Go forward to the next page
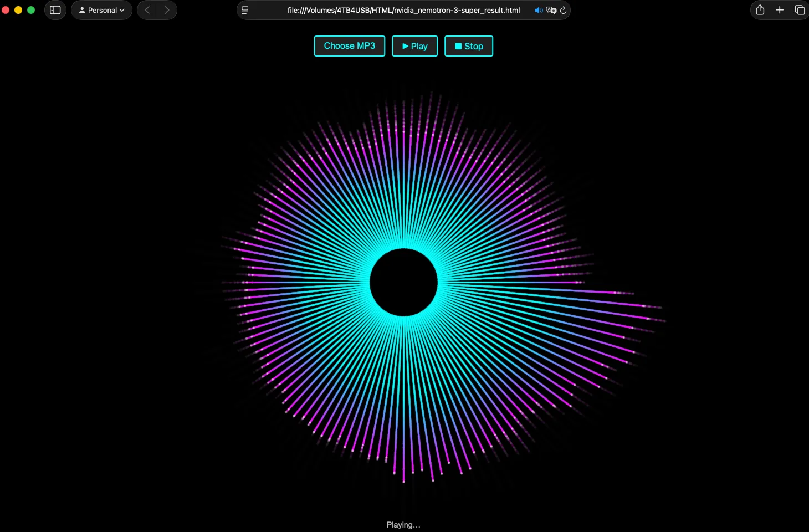This screenshot has width=809, height=532. 167,10
